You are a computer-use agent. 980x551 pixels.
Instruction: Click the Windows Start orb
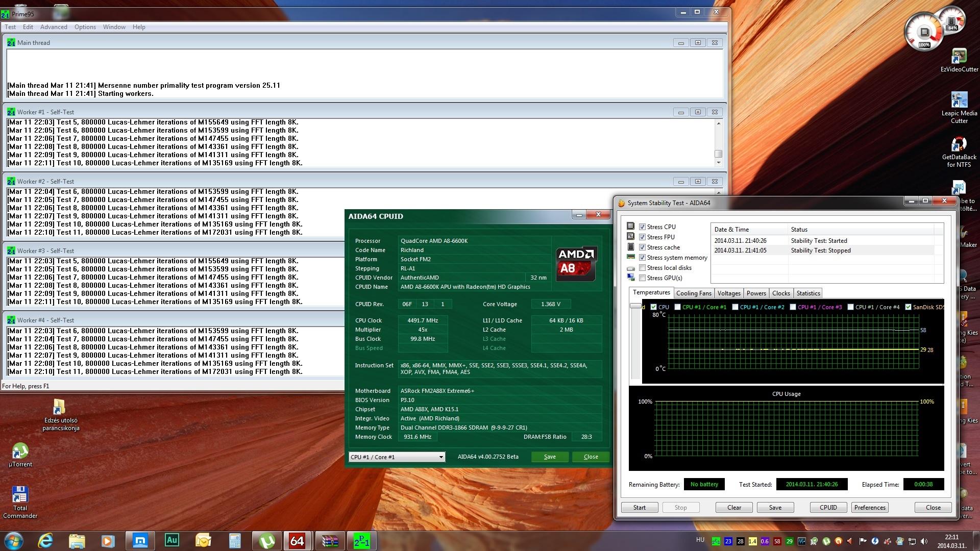coord(14,540)
